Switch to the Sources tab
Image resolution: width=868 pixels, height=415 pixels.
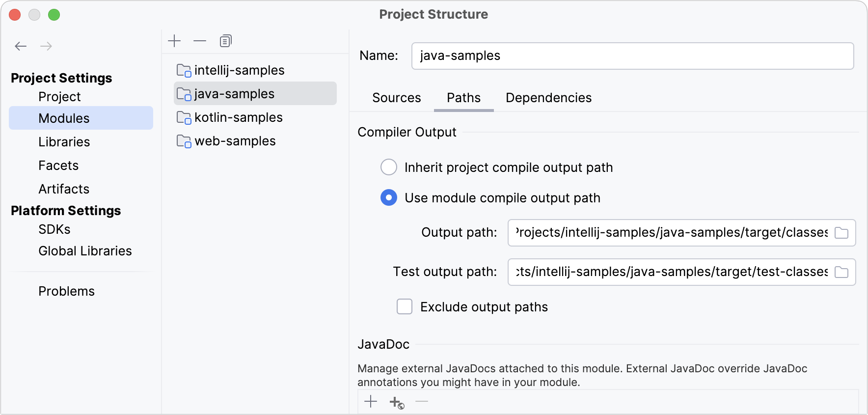point(396,98)
